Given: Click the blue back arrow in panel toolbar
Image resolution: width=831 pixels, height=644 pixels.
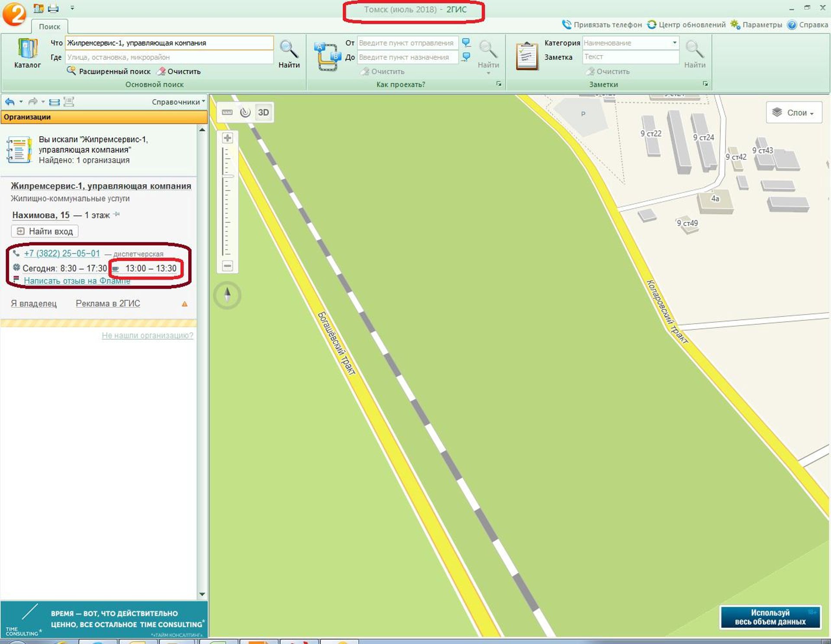Looking at the screenshot, I should (x=10, y=102).
